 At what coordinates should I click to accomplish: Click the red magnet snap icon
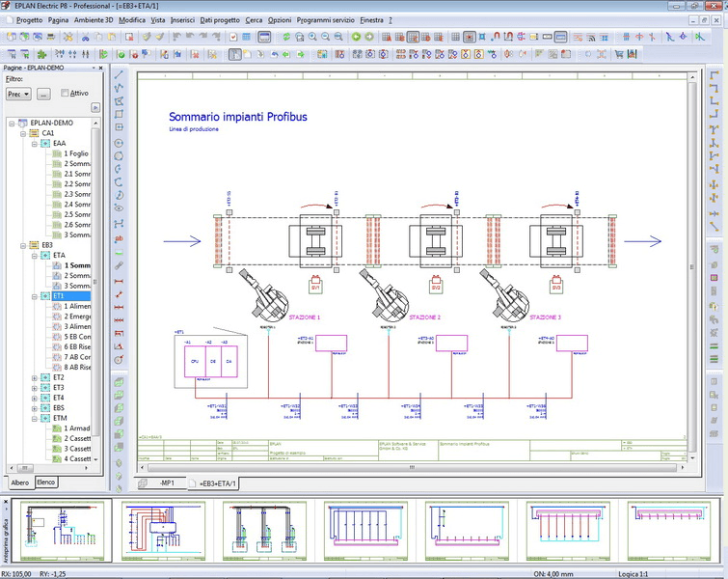[496, 37]
